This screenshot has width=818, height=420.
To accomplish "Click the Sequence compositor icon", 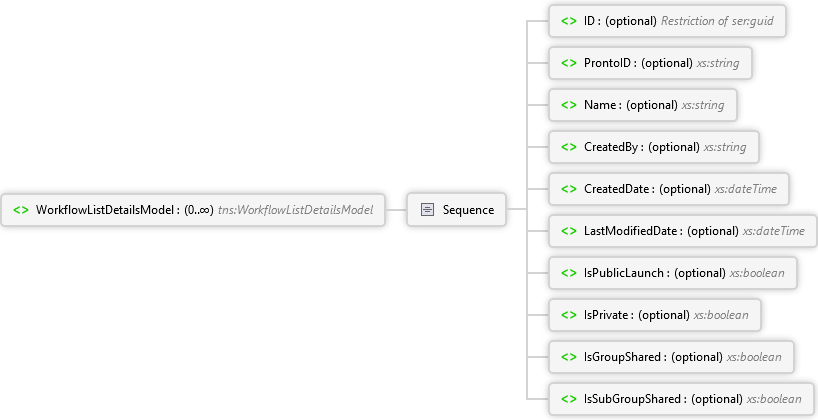I will [427, 210].
